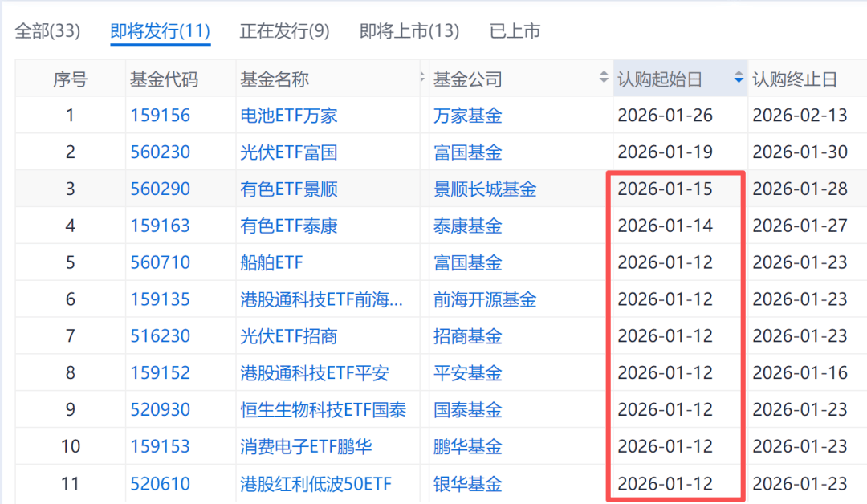
Task: Open fund code 560230
Action: tap(161, 152)
